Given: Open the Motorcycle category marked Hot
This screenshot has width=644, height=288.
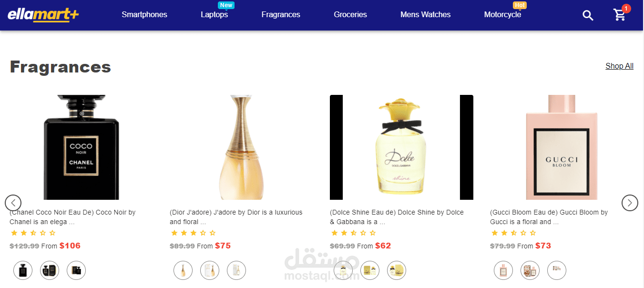Looking at the screenshot, I should (x=503, y=15).
